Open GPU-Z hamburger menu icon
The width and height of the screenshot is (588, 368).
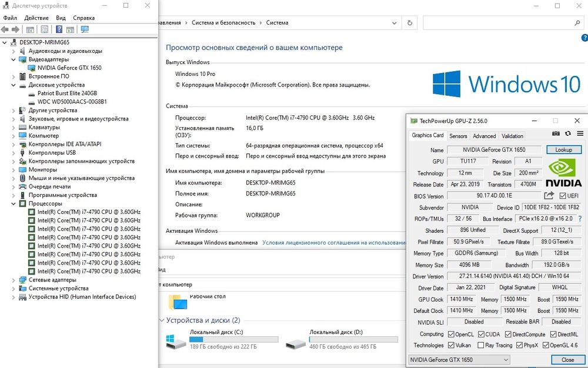tap(580, 133)
